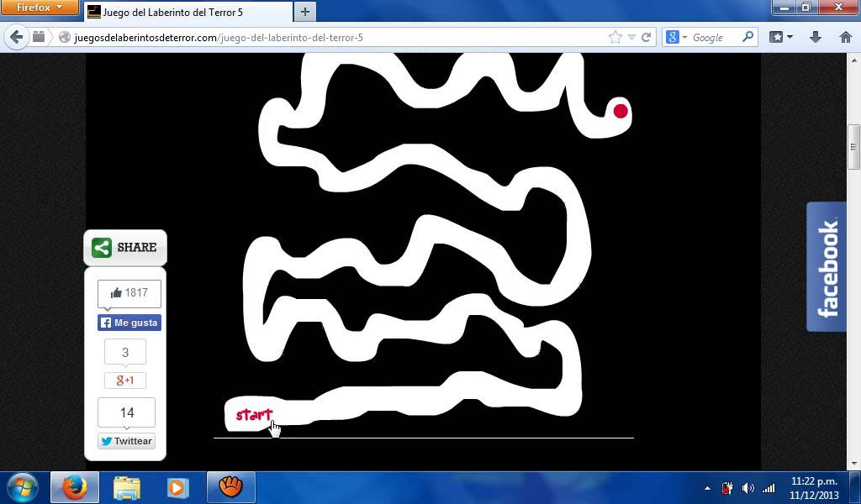Click the power plug tray icon
This screenshot has height=504, width=861.
pos(727,488)
